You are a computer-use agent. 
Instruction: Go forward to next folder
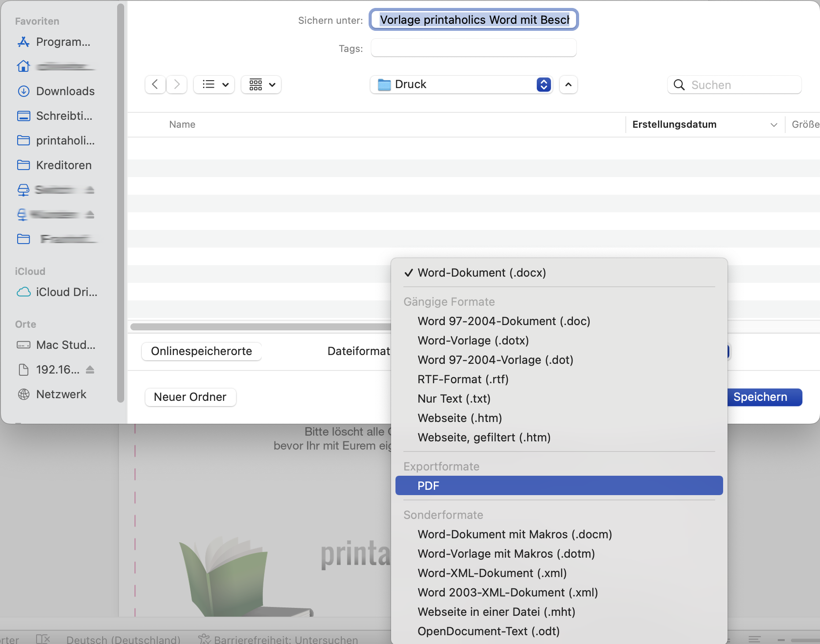[x=177, y=85]
